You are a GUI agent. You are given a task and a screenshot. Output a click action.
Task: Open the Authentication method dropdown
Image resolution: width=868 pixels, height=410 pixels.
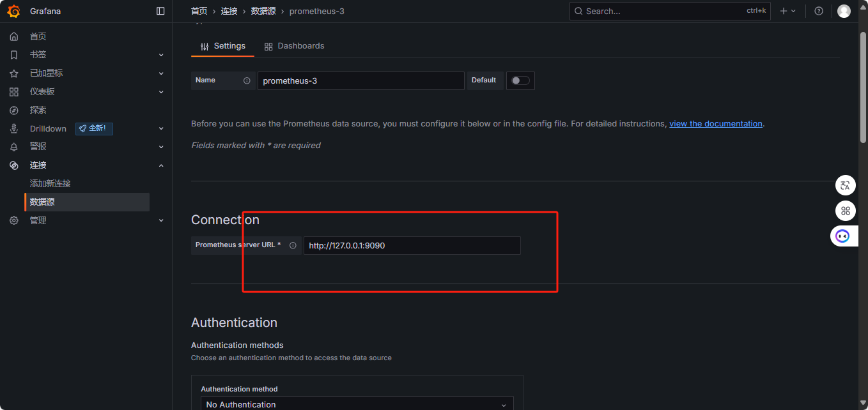pyautogui.click(x=357, y=404)
